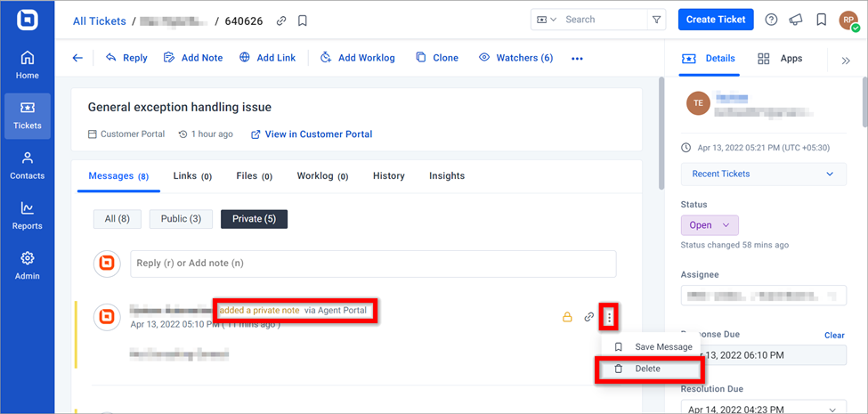Switch to Files tab
Screen dimensions: 868x414
tap(254, 176)
